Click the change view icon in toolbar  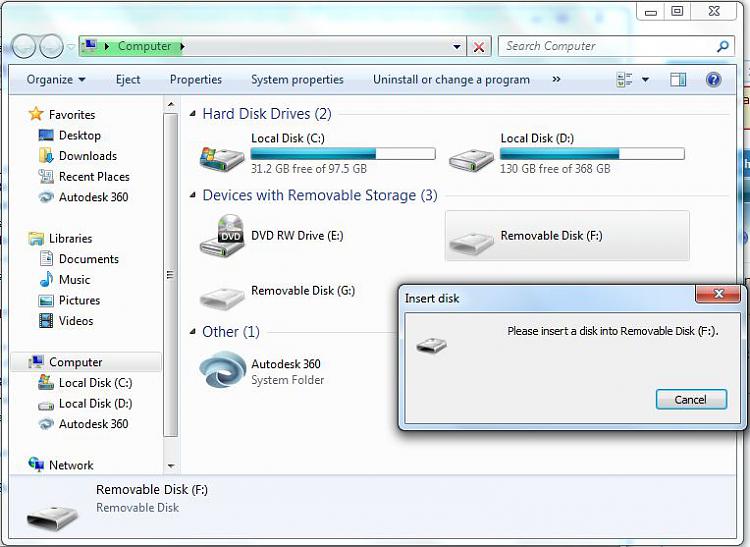point(624,79)
